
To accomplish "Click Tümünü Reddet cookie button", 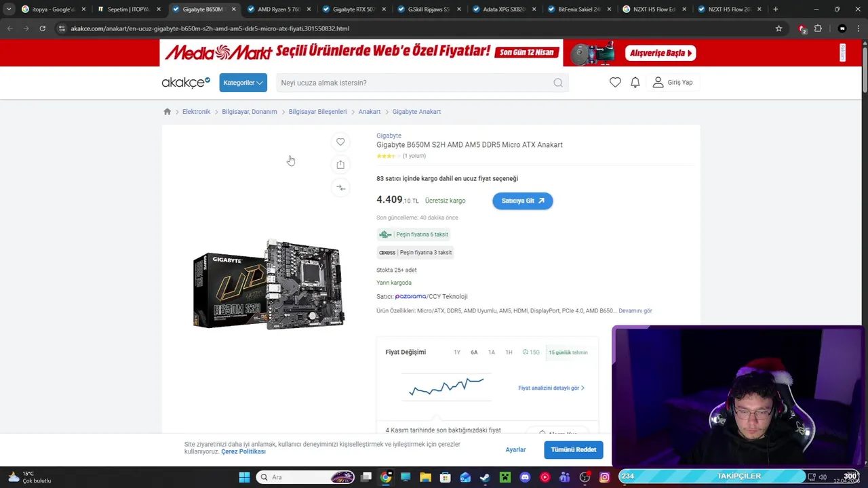I will click(x=574, y=449).
